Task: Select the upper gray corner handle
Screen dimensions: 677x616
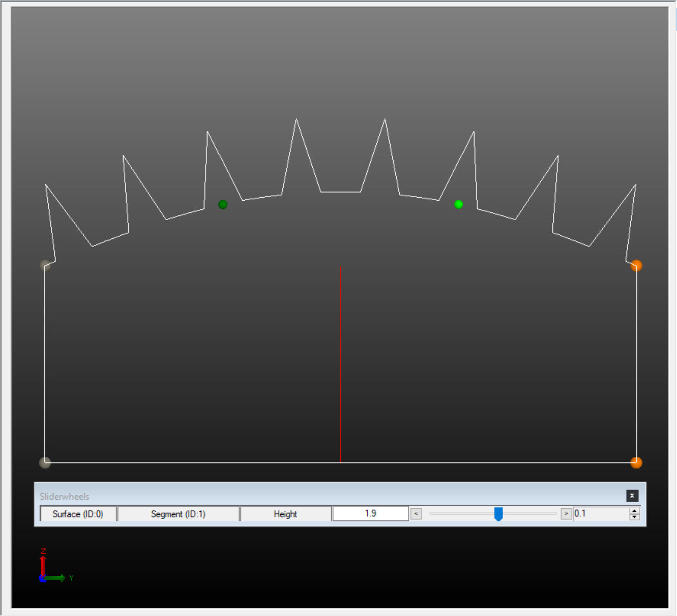Action: (45, 265)
